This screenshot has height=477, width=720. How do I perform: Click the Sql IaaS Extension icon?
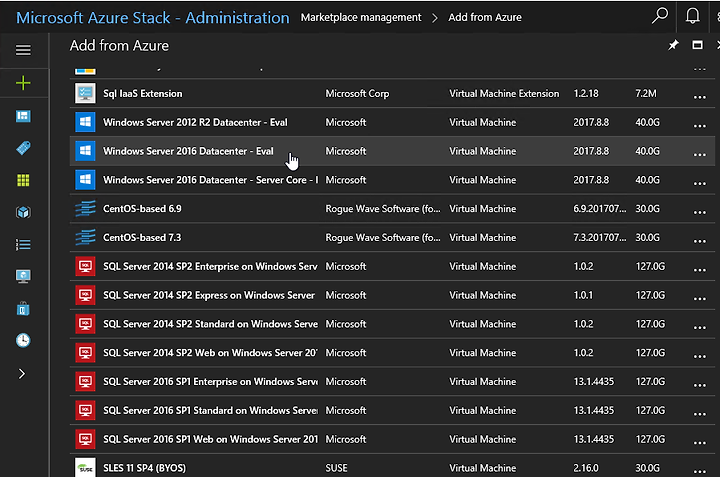coord(85,93)
